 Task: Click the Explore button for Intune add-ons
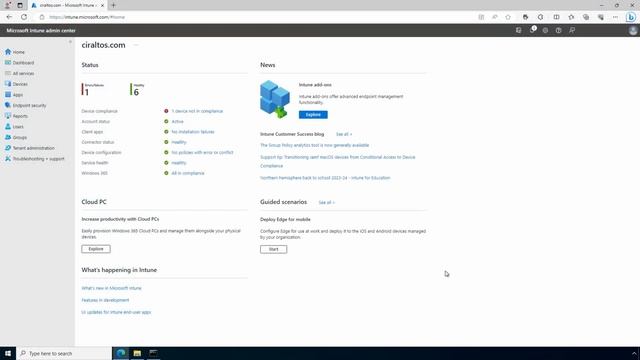(x=313, y=115)
